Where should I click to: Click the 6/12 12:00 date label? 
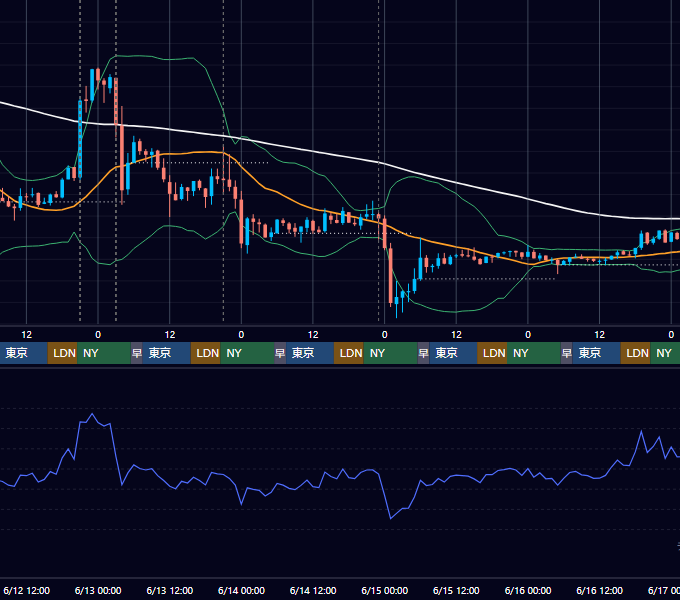(26, 590)
